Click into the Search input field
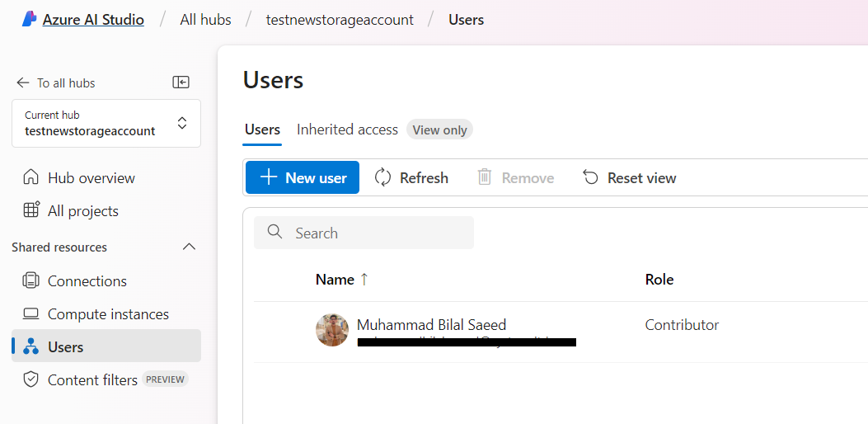The width and height of the screenshot is (868, 424). 364,233
